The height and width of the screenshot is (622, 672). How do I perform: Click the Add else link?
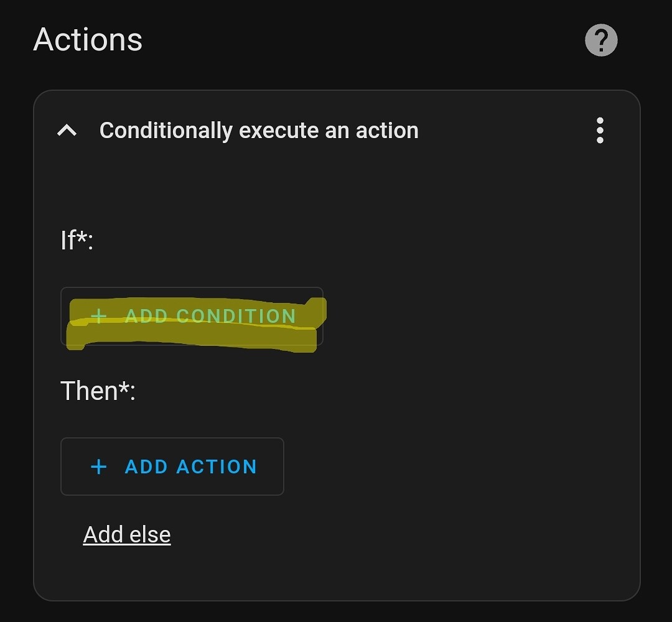[x=126, y=534]
